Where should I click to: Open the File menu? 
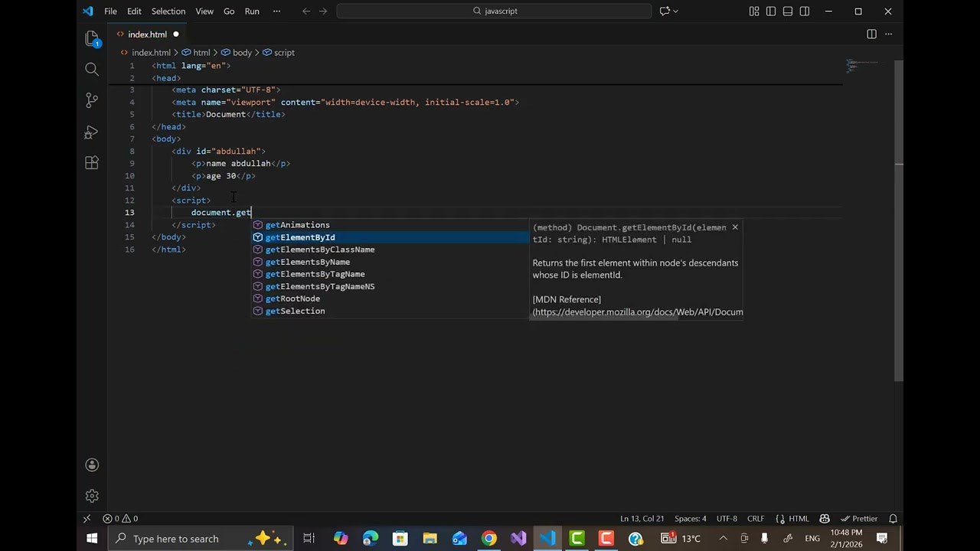coord(110,11)
